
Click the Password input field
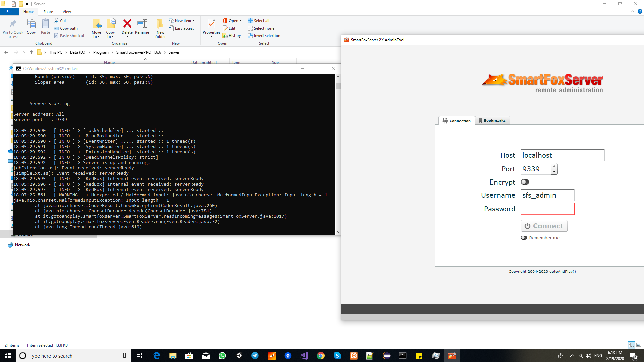(547, 209)
